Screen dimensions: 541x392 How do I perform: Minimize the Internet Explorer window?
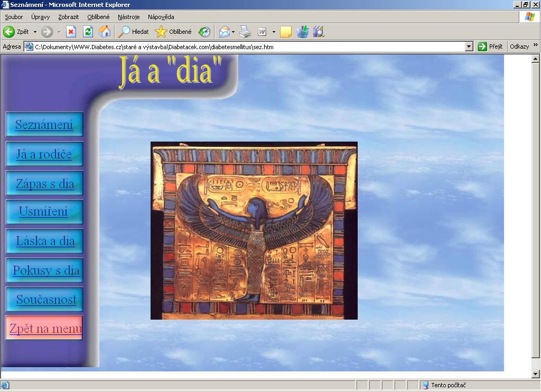[517, 4]
